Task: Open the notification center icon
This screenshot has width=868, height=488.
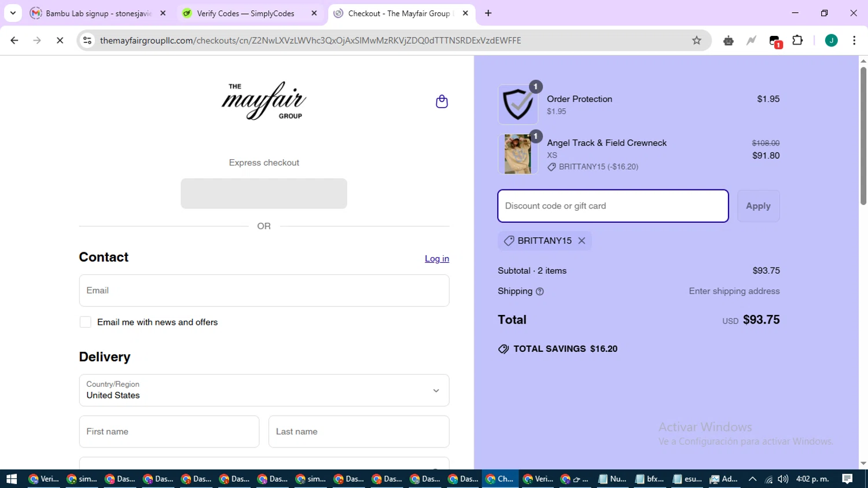Action: click(x=847, y=479)
